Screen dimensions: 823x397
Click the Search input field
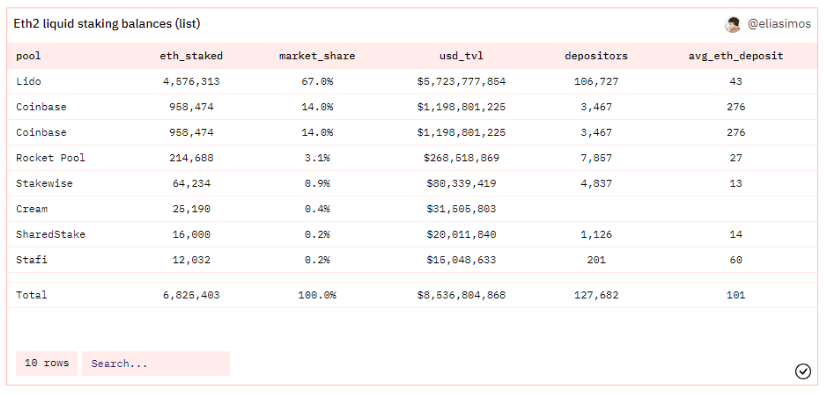point(156,363)
